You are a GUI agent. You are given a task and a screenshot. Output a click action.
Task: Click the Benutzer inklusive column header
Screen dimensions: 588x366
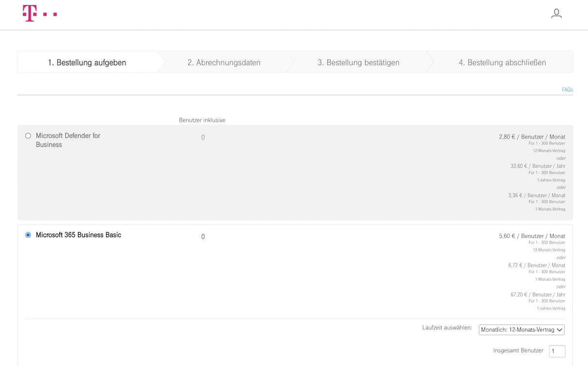point(202,120)
